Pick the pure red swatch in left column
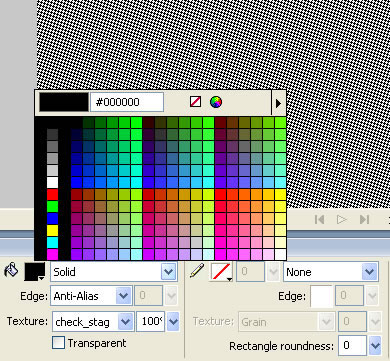This screenshot has width=390, height=361. point(52,194)
